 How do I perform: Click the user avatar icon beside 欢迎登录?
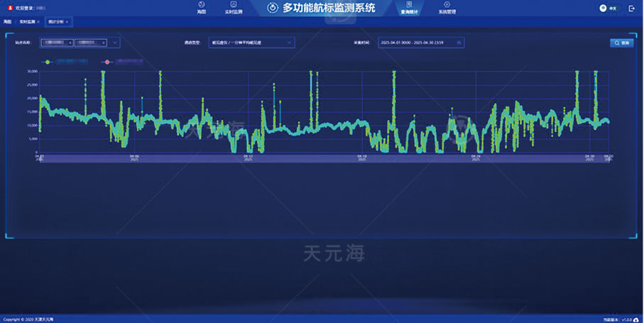[10, 8]
